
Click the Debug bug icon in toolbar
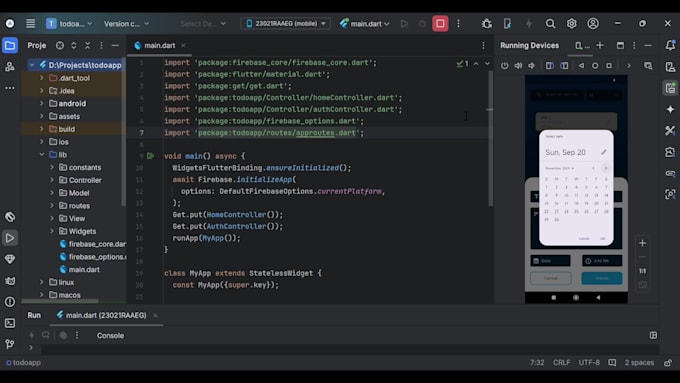(487, 23)
